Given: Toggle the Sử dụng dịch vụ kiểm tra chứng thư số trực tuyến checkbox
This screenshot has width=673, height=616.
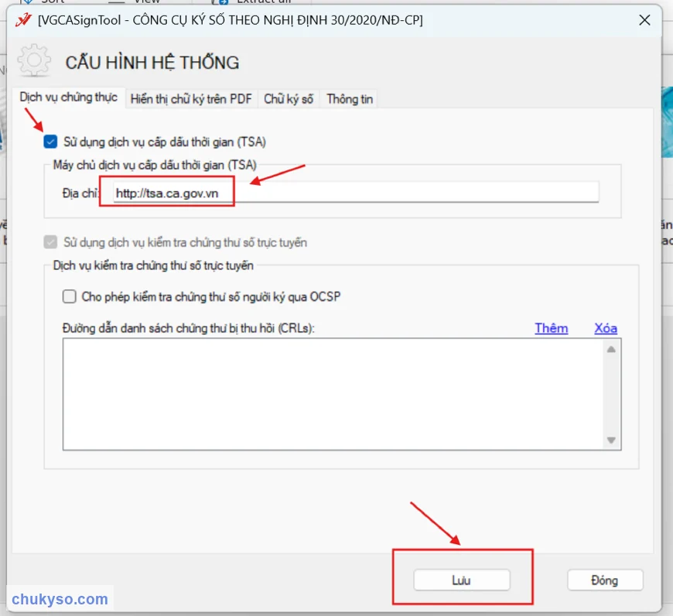Looking at the screenshot, I should [50, 242].
